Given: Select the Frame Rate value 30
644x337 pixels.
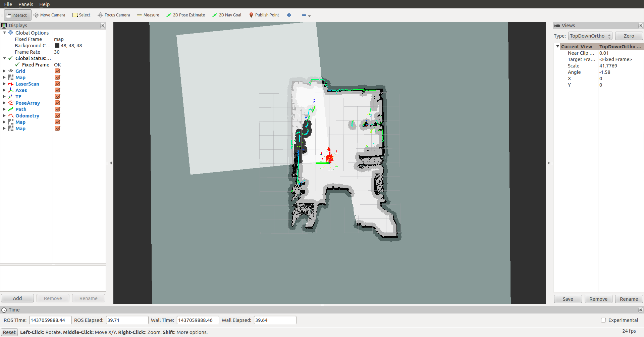Looking at the screenshot, I should tap(57, 52).
